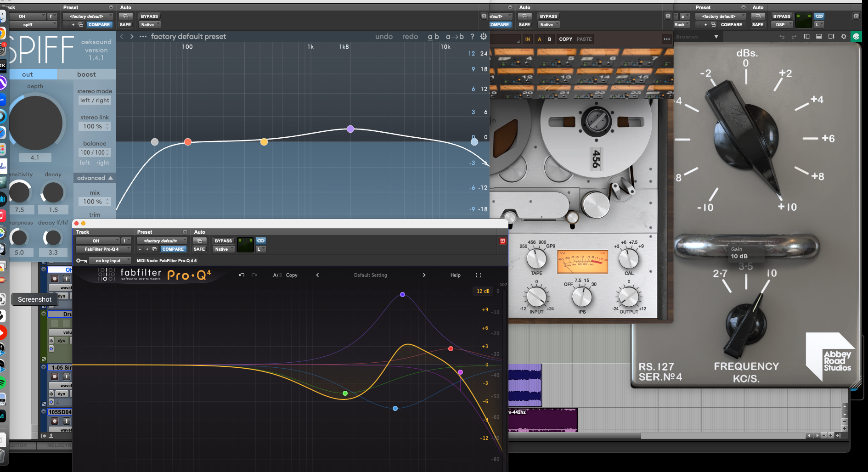
Task: Click green band node in Pro-Q 4
Action: coord(345,393)
